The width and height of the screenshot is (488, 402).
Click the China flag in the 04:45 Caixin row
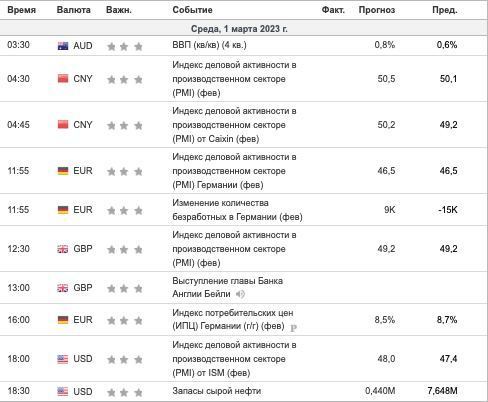(x=63, y=124)
